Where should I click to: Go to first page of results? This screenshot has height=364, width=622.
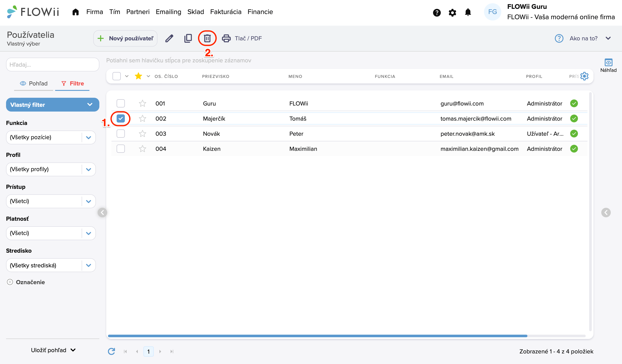click(x=125, y=351)
